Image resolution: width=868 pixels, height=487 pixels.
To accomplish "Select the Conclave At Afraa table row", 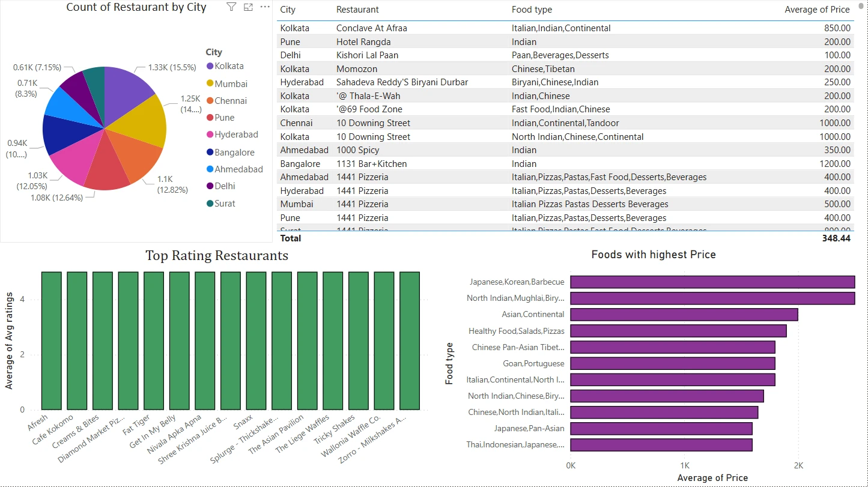I will click(371, 28).
